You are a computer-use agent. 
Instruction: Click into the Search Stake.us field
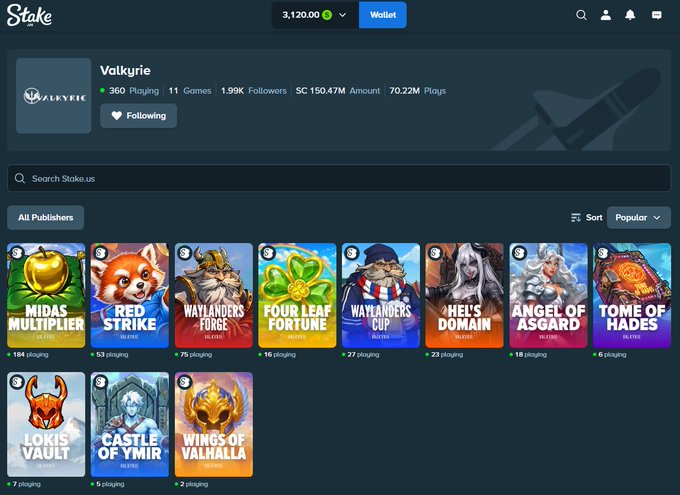point(339,178)
